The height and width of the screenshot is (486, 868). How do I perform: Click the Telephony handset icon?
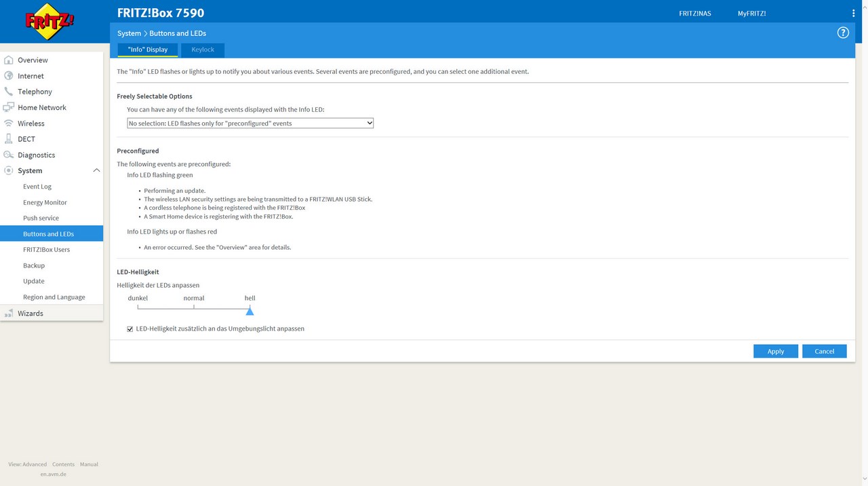[9, 92]
